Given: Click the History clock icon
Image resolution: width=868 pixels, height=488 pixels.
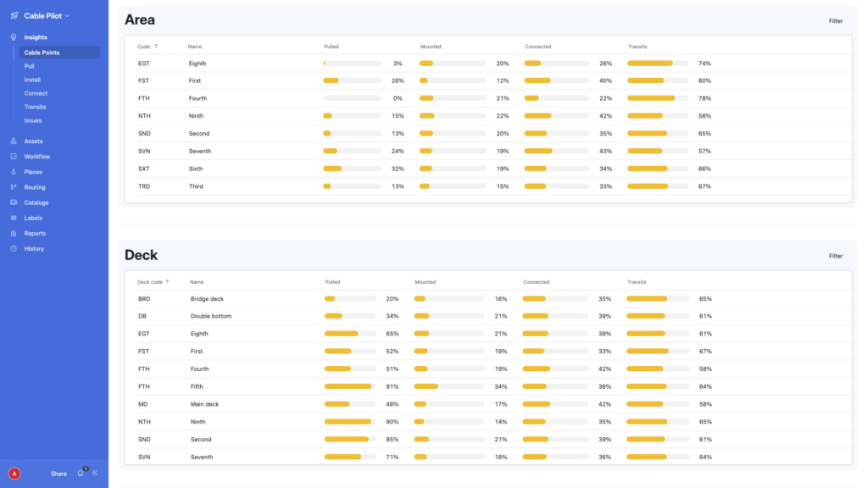Looking at the screenshot, I should (x=14, y=249).
